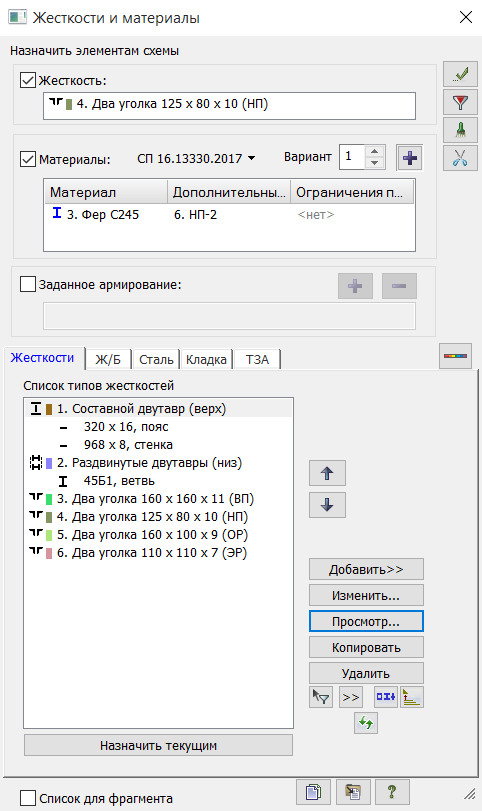The width and height of the screenshot is (482, 811).
Task: Click the cursor-with-funnel selection icon
Action: [x=321, y=697]
